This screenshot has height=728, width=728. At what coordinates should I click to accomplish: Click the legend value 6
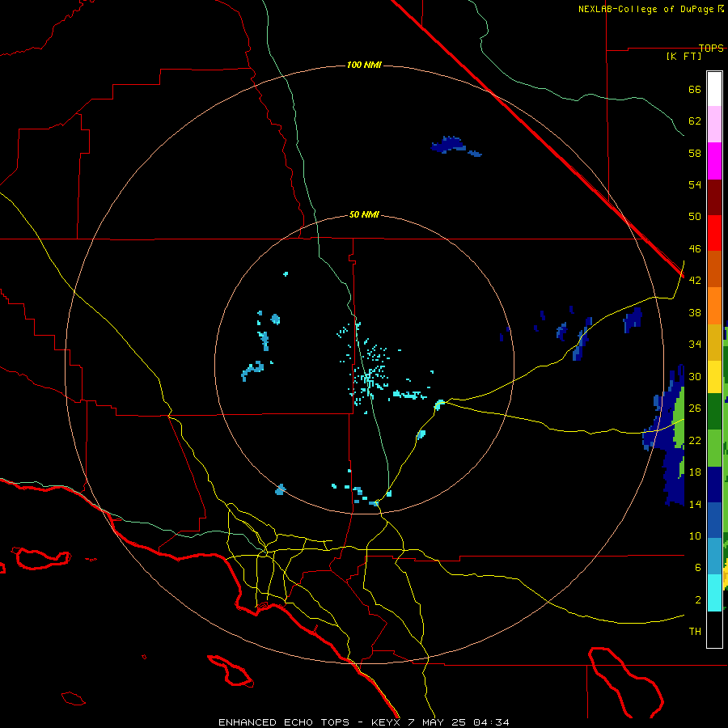pyautogui.click(x=697, y=567)
